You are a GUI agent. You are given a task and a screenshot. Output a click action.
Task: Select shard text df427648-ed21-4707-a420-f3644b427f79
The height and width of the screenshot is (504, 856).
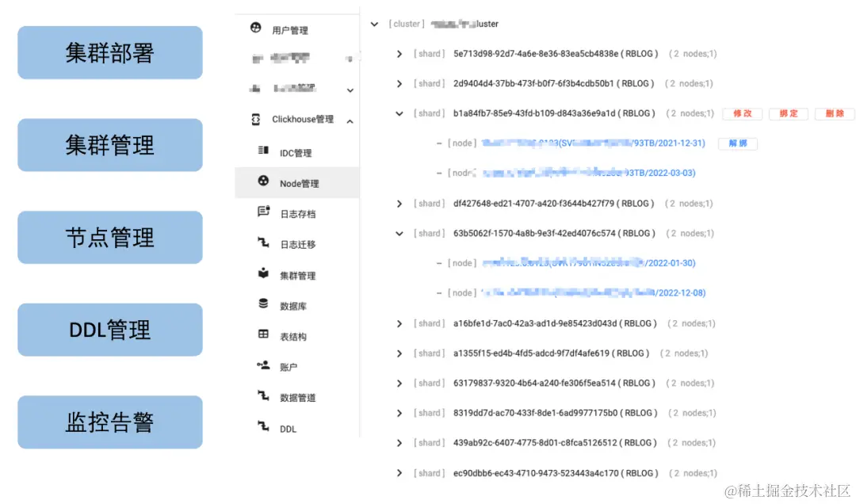(x=534, y=204)
